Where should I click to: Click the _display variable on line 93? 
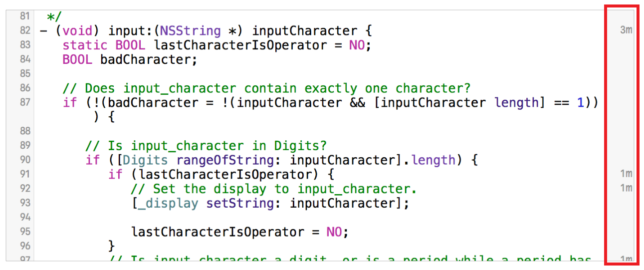(168, 204)
